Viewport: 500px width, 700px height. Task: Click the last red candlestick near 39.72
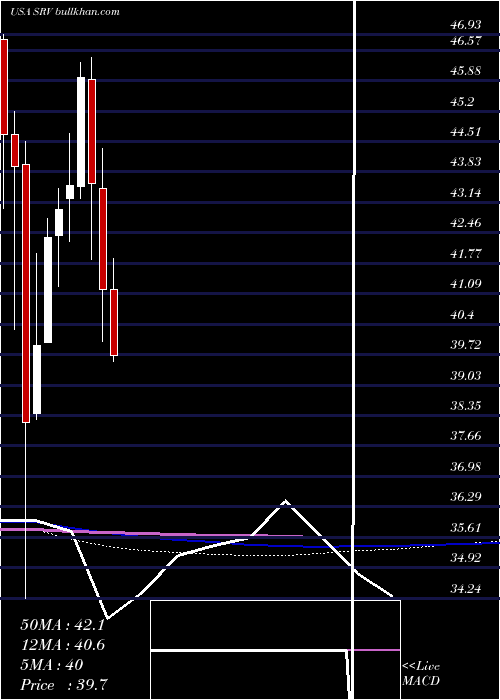(x=114, y=322)
